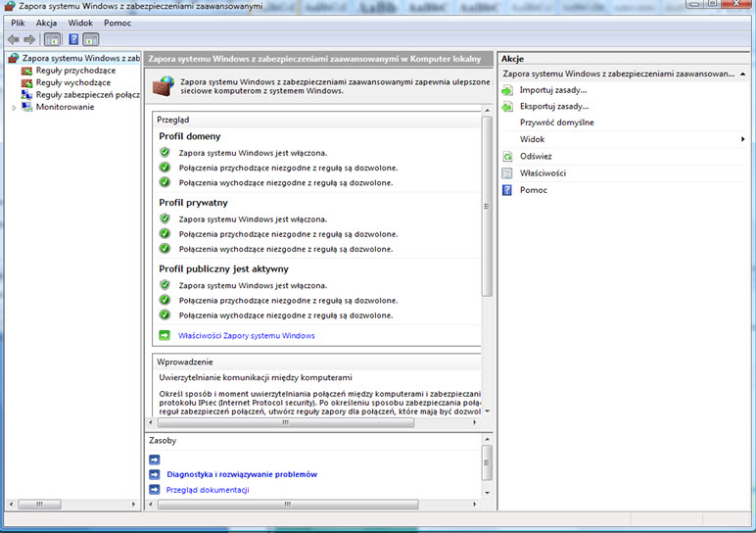Select Monitorowanie label in the tree

[x=65, y=107]
